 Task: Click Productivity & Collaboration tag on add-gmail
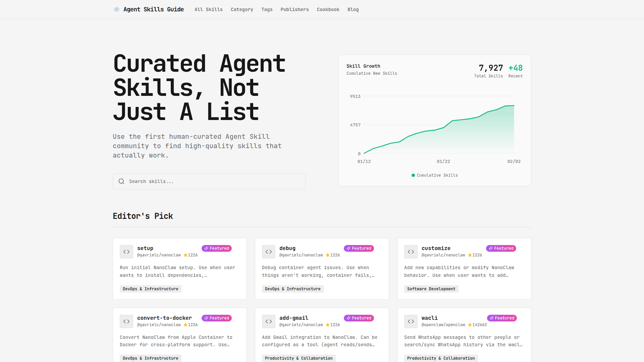coord(299,358)
